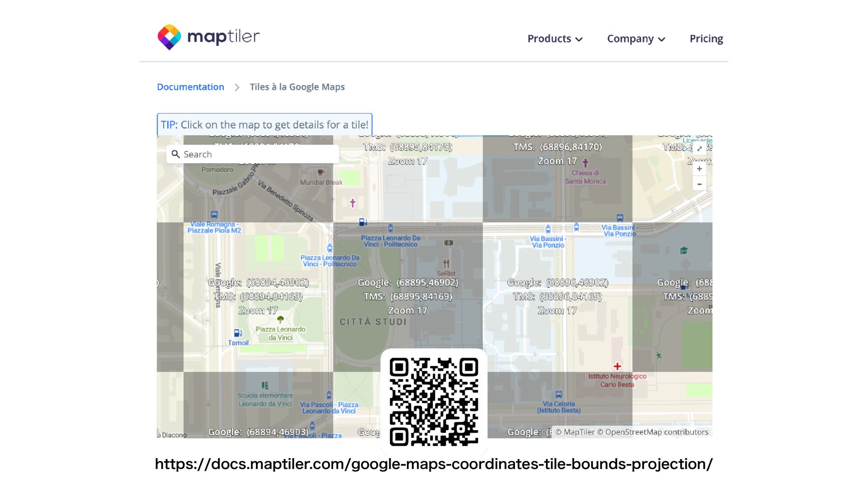Click the Istituto Neurologico hospital cross icon

click(x=617, y=366)
